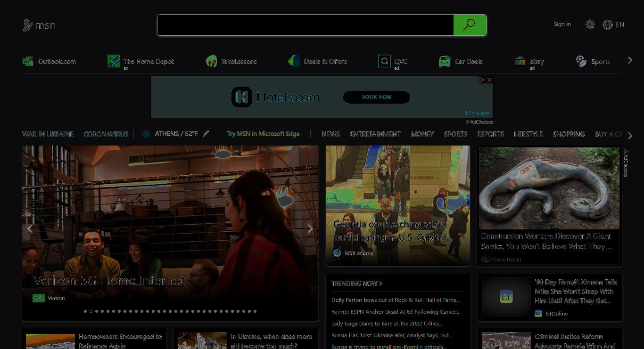This screenshot has width=644, height=349.
Task: Click the QVC logo icon
Action: tap(384, 61)
